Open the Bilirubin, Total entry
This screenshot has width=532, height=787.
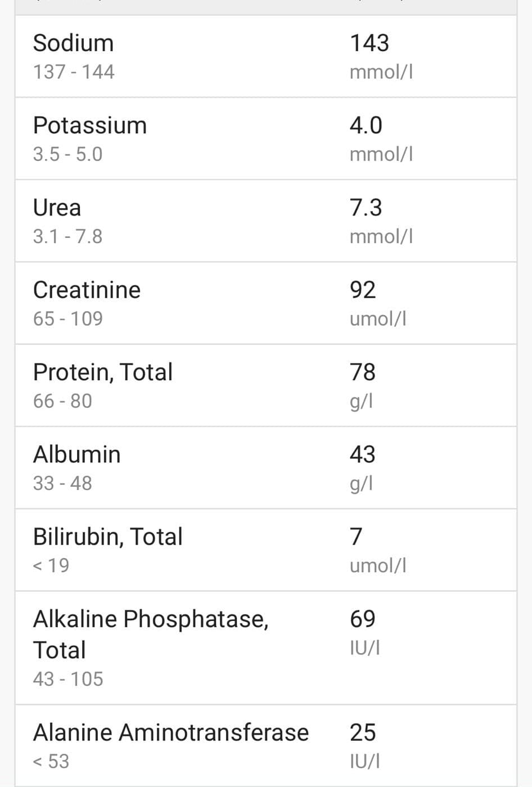coord(265,550)
